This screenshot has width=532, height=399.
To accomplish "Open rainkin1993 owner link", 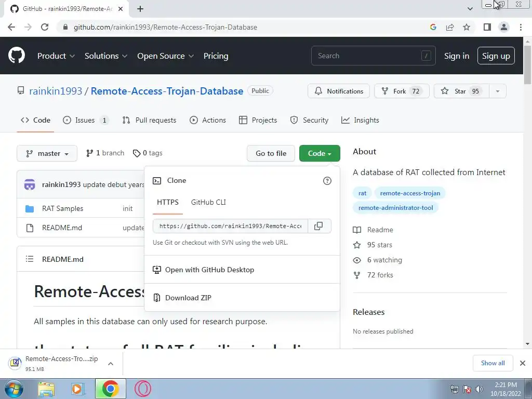I will 56,91.
